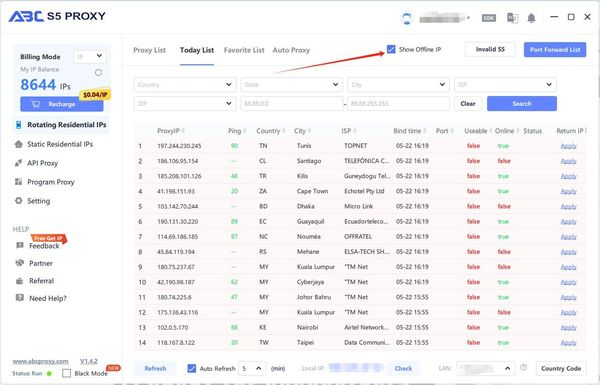The height and width of the screenshot is (385, 600).
Task: Click the Need Help question icon
Action: [x=20, y=298]
